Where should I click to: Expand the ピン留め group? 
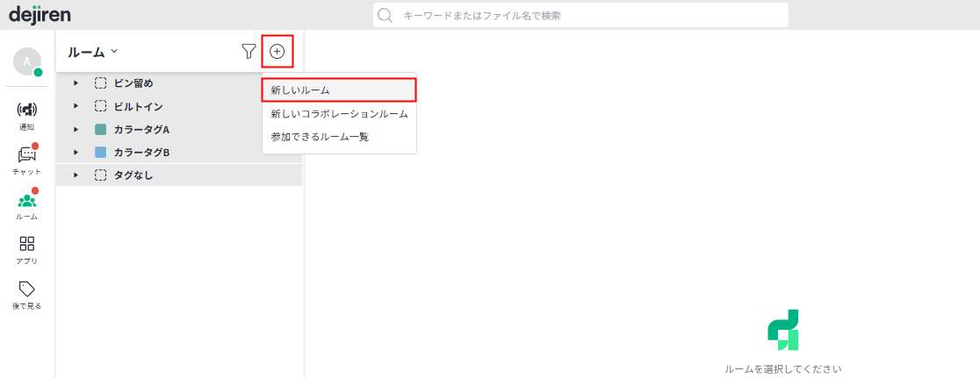76,83
